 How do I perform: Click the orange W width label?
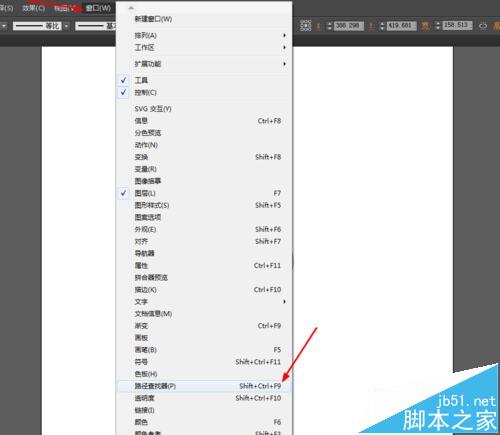coord(425,26)
